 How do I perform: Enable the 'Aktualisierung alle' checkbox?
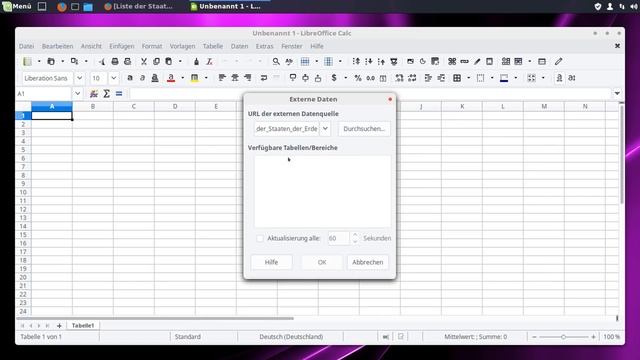[x=260, y=238]
